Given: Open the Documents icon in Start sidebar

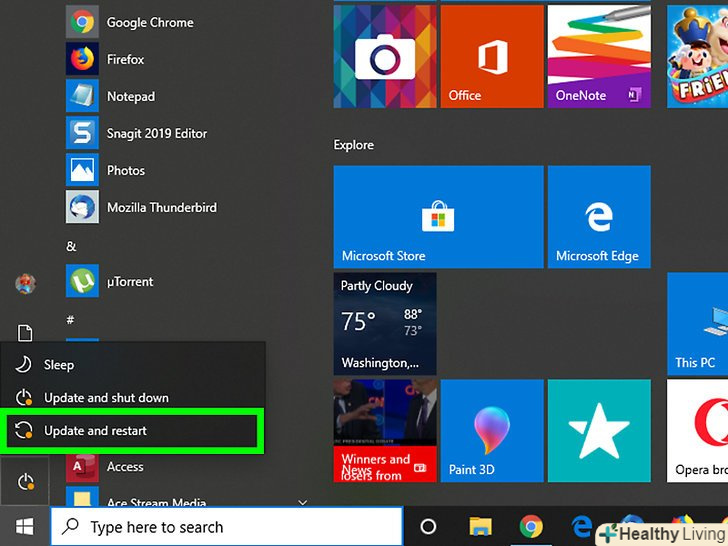Looking at the screenshot, I should 25,333.
